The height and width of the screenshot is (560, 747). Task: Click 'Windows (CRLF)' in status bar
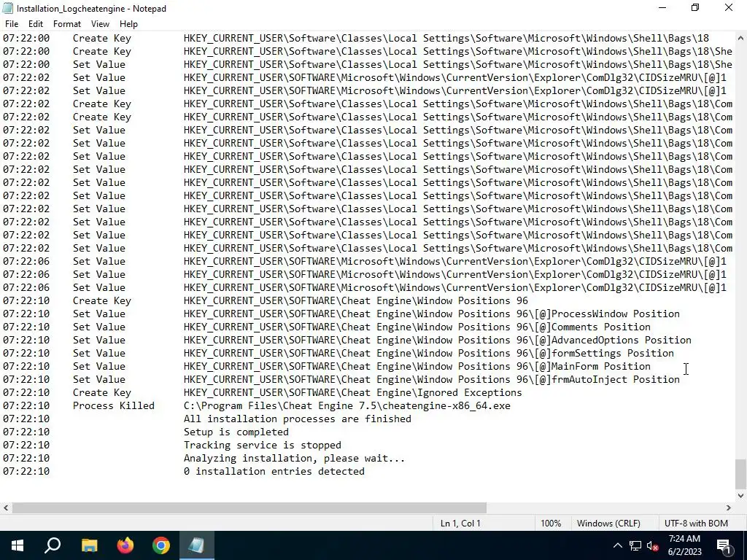coord(608,524)
